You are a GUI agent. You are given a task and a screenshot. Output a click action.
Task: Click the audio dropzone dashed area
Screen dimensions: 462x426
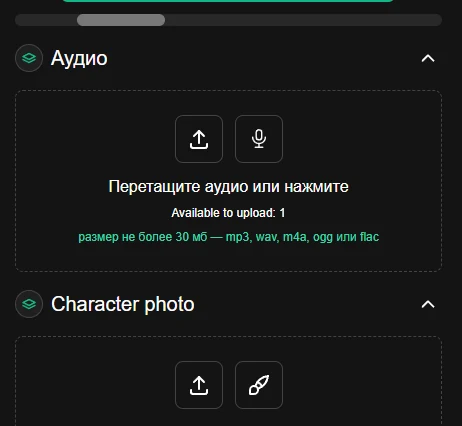[229, 181]
